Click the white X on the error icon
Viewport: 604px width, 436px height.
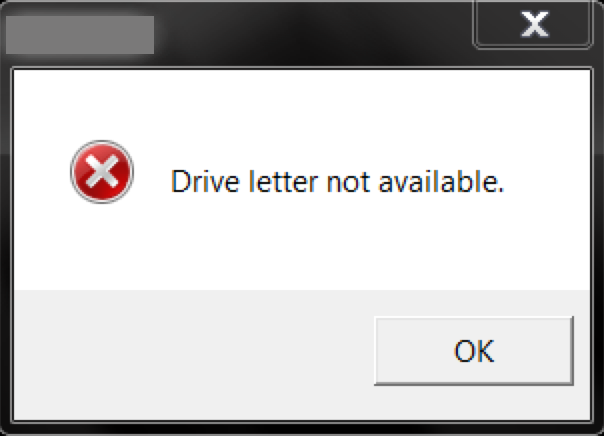tap(102, 172)
